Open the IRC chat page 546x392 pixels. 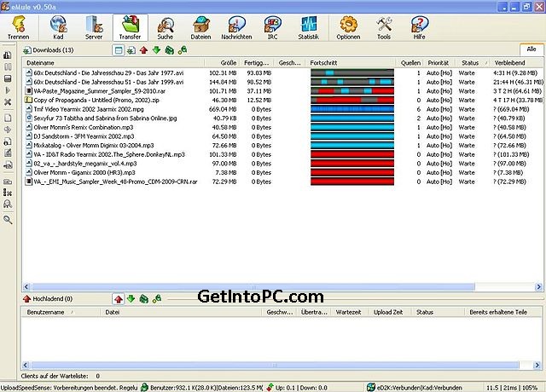click(272, 27)
